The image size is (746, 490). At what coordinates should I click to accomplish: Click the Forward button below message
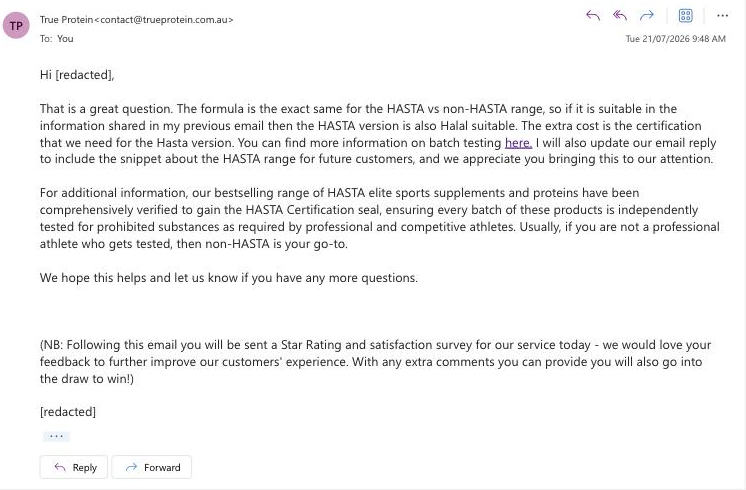pyautogui.click(x=152, y=467)
